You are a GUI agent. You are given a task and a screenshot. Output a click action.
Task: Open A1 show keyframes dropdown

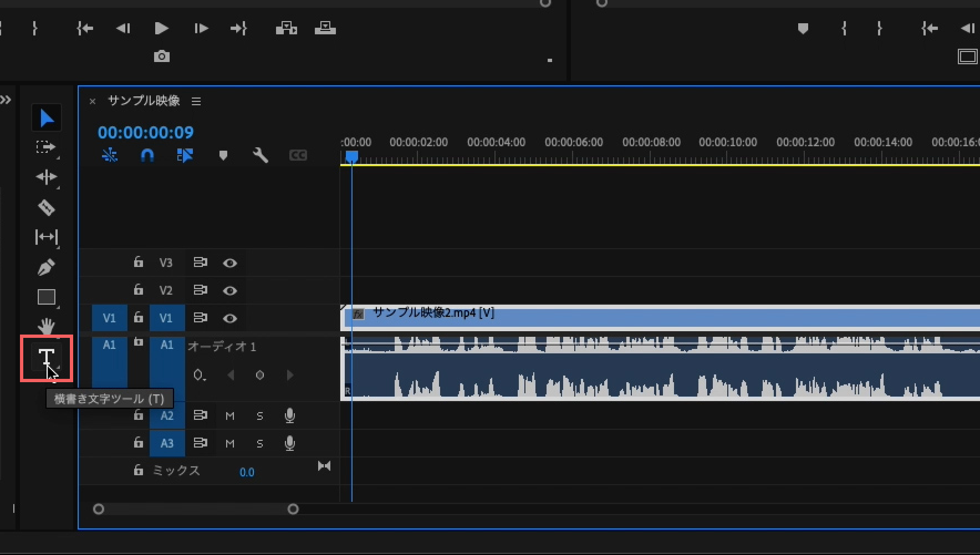coord(200,376)
